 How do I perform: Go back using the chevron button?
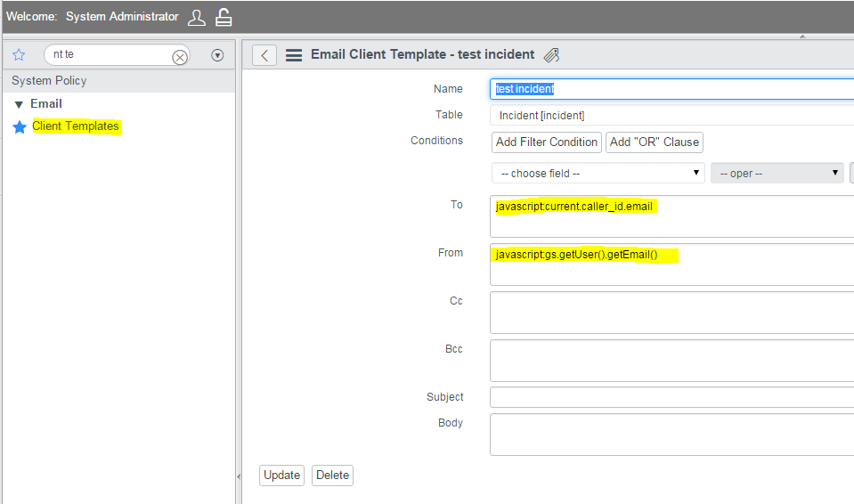(x=264, y=55)
